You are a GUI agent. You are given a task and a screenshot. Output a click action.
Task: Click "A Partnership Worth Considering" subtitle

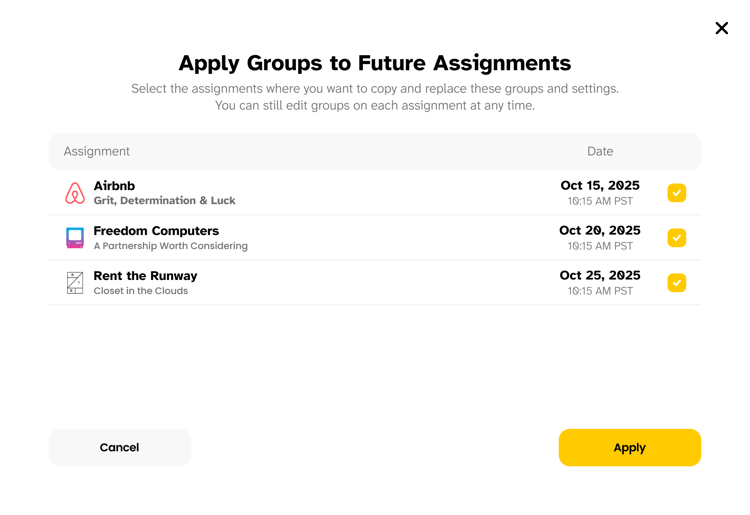click(170, 246)
